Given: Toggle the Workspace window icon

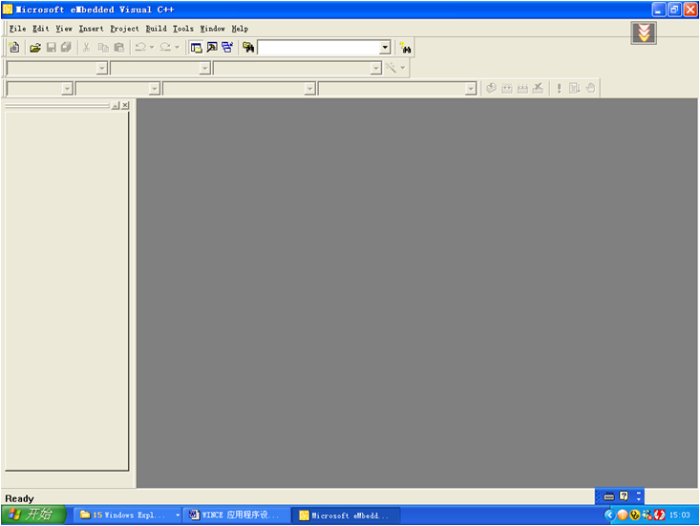Looking at the screenshot, I should coord(196,47).
